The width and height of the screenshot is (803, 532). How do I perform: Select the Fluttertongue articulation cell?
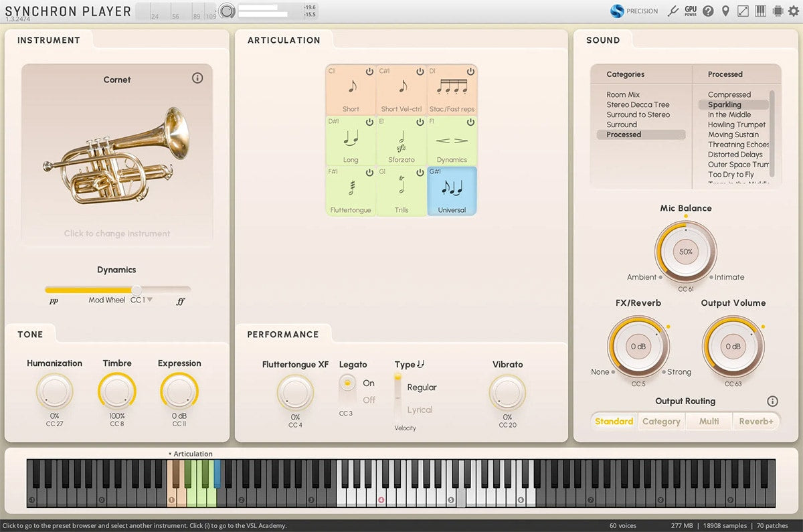pos(351,191)
